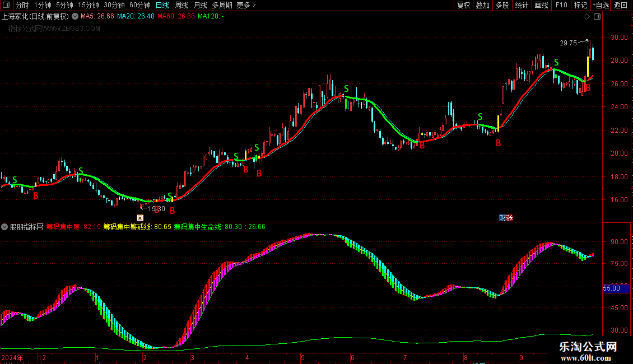Image resolution: width=633 pixels, height=364 pixels.
Task: Click the 筹码集中生命线: 80.30 label
Action: pyautogui.click(x=208, y=227)
